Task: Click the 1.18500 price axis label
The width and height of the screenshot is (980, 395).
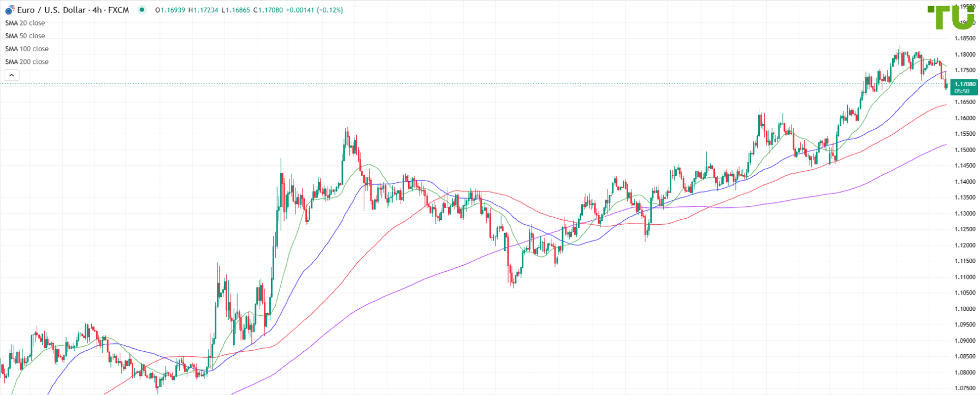Action: [965, 38]
